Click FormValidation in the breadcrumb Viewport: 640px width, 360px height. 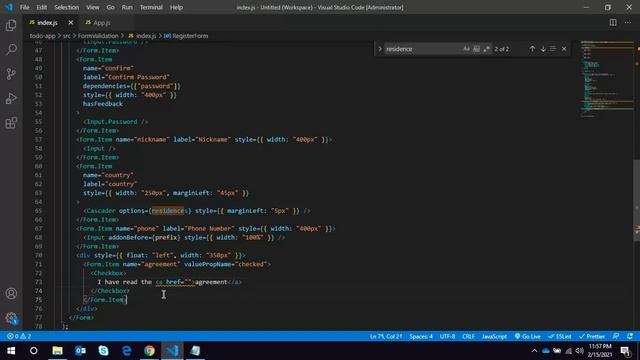98,36
